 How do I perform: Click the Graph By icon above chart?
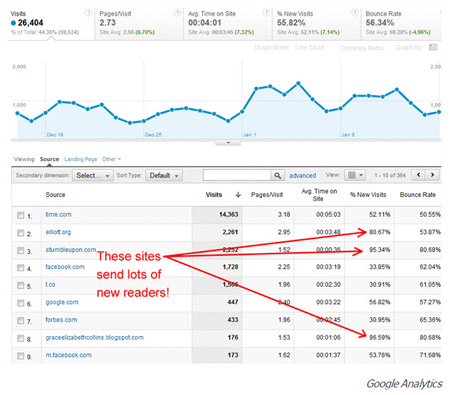coord(433,47)
